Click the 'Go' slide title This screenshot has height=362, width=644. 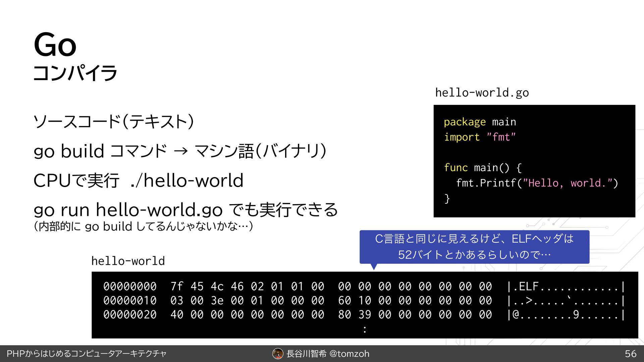55,45
